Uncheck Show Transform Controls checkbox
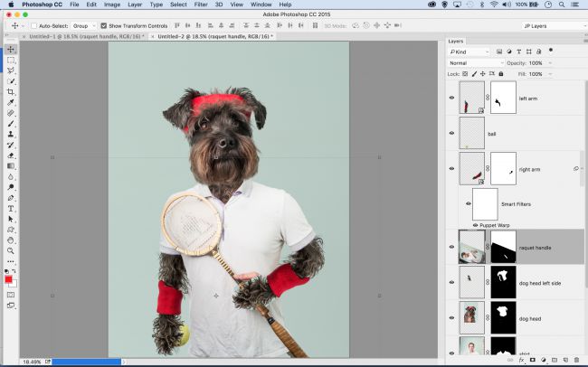Viewport: 588px width, 367px height. [x=103, y=25]
